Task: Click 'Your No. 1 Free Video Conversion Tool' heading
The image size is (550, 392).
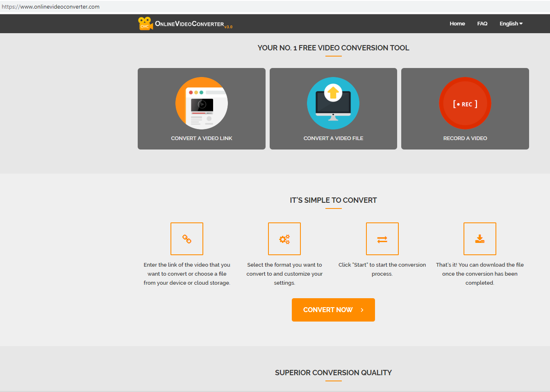Action: tap(333, 48)
